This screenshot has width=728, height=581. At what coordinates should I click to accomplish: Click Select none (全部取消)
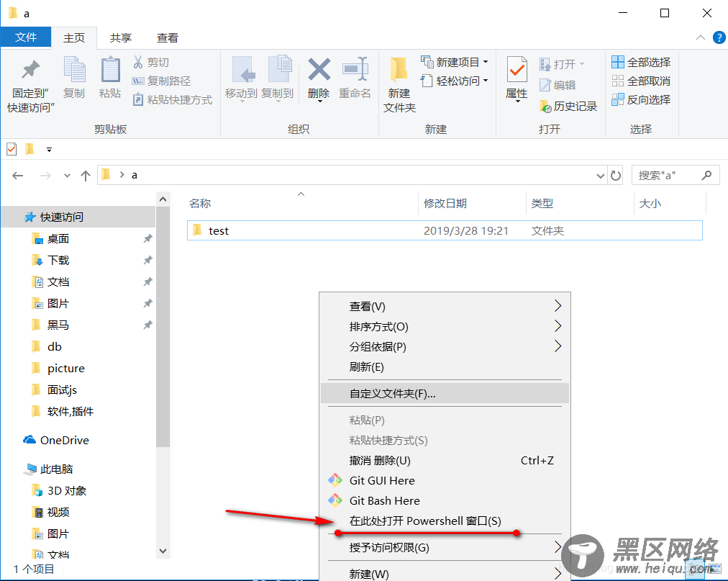pyautogui.click(x=641, y=81)
